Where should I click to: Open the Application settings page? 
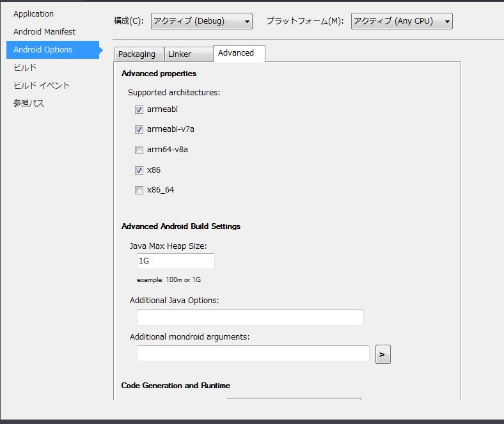pyautogui.click(x=33, y=14)
